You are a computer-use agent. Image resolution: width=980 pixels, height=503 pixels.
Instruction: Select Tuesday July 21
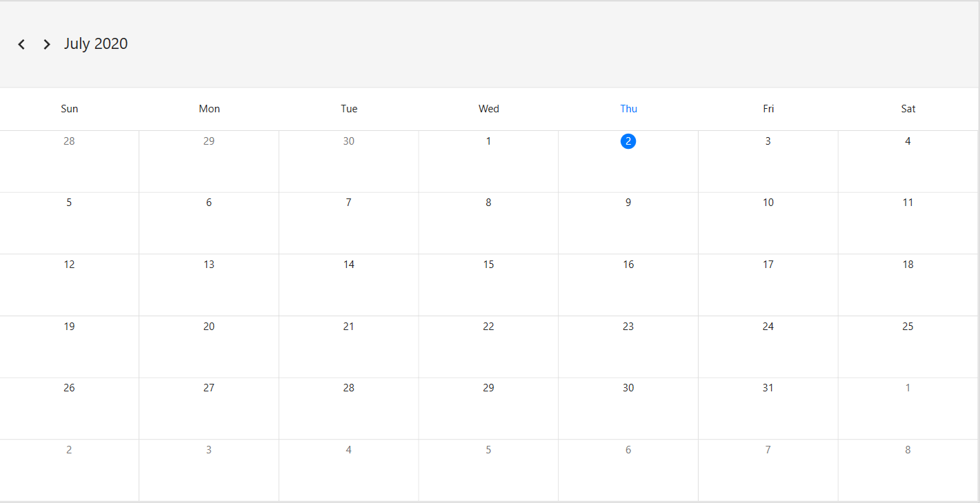pyautogui.click(x=349, y=347)
